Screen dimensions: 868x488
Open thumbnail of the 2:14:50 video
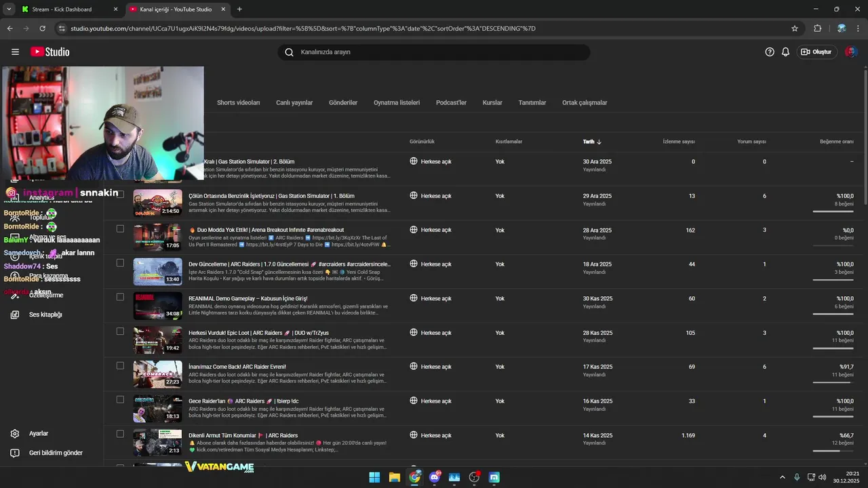(x=157, y=203)
